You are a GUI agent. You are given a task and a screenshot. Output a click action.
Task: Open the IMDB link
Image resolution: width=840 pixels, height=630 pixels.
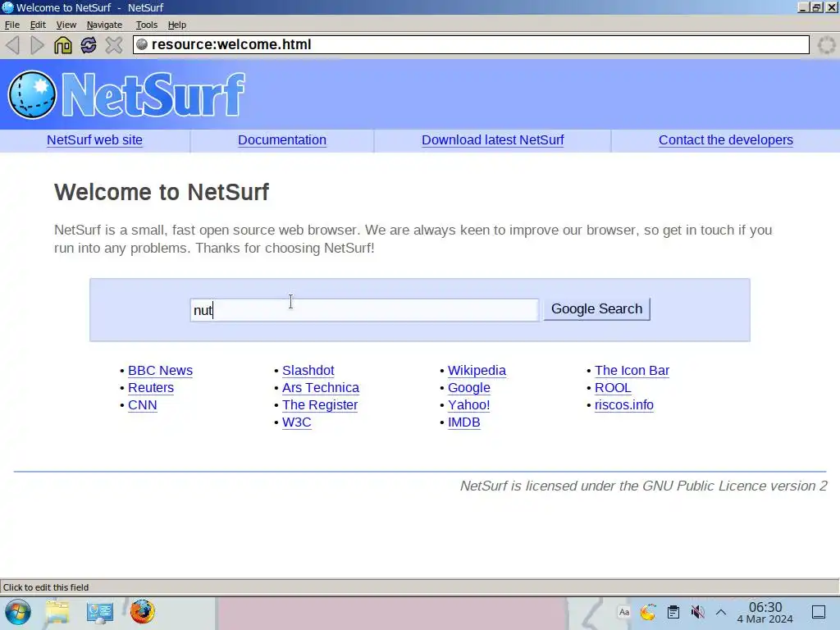[464, 422]
